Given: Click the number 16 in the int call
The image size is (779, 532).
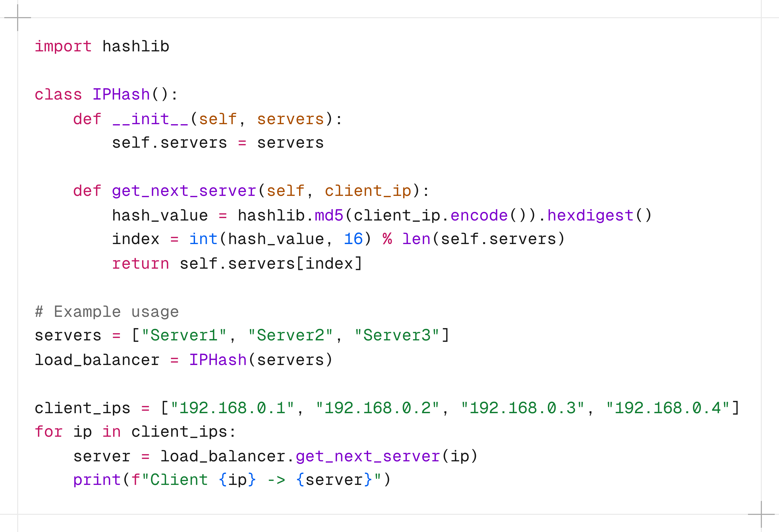Looking at the screenshot, I should click(x=353, y=239).
